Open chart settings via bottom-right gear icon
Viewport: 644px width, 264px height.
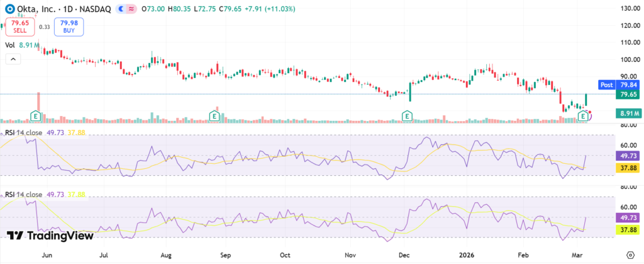[x=630, y=255]
